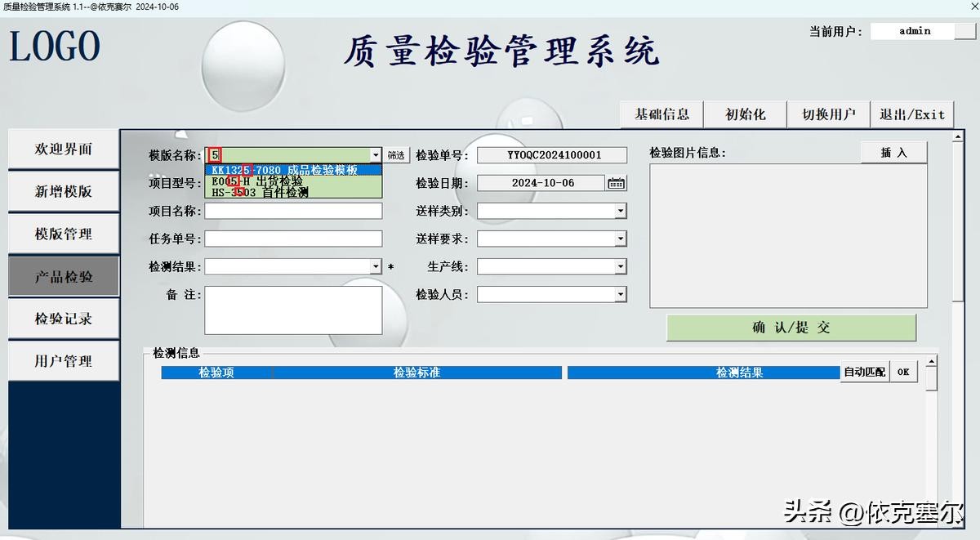Open the 基础信息 menu
The image size is (980, 540).
pyautogui.click(x=661, y=114)
